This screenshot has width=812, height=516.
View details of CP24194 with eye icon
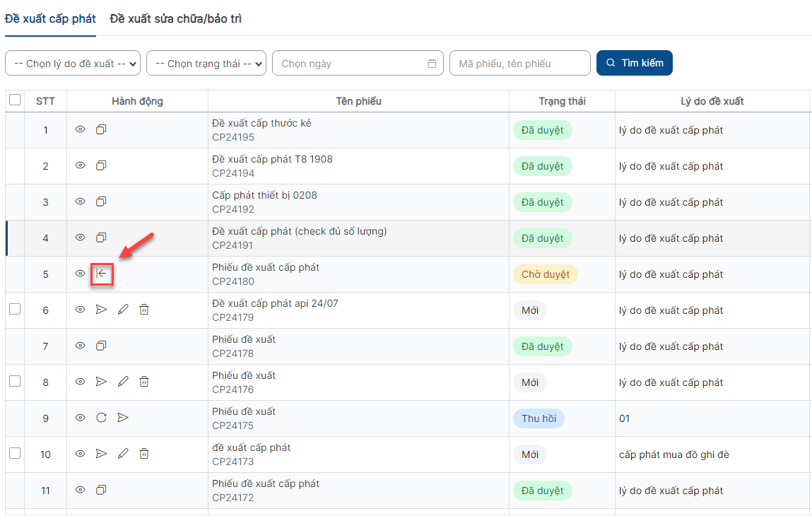point(81,165)
